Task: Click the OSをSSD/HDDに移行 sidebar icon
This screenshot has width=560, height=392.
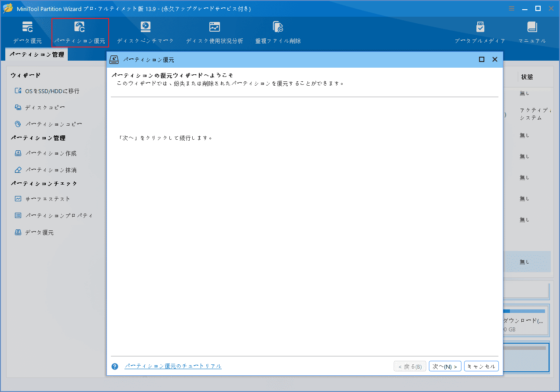Action: pyautogui.click(x=18, y=91)
